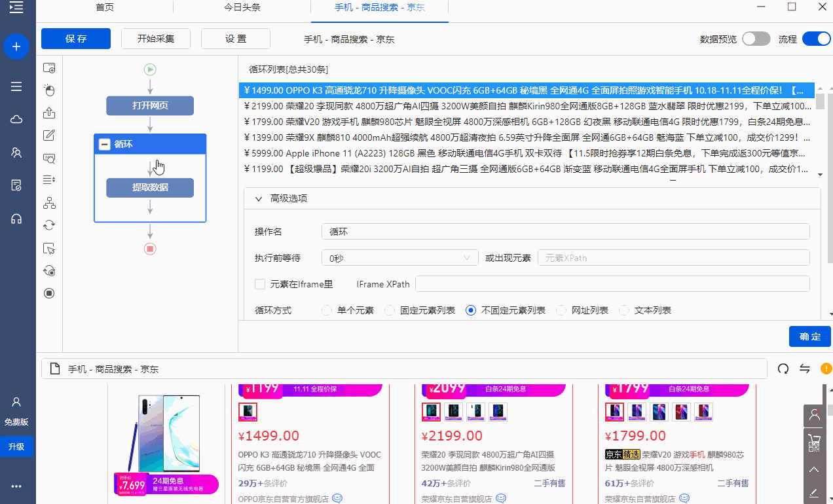Select the stop-process circle tool icon
Image resolution: width=833 pixels, height=504 pixels.
[49, 293]
